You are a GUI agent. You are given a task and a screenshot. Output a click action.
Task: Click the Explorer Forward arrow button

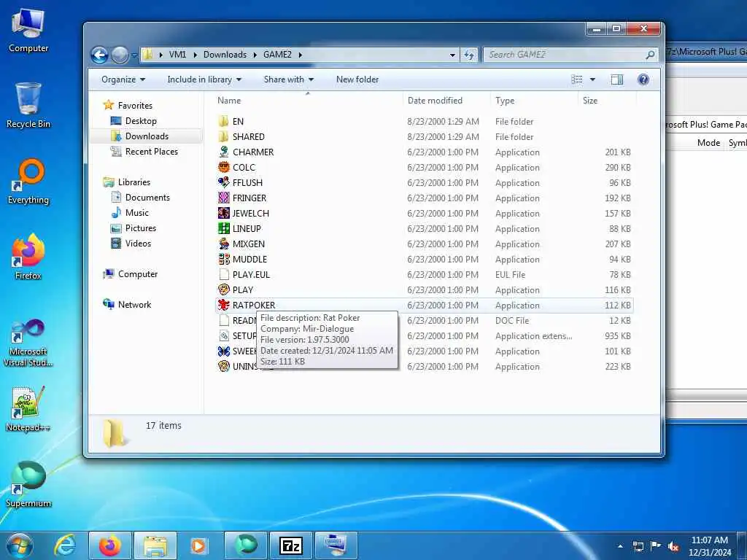click(120, 55)
